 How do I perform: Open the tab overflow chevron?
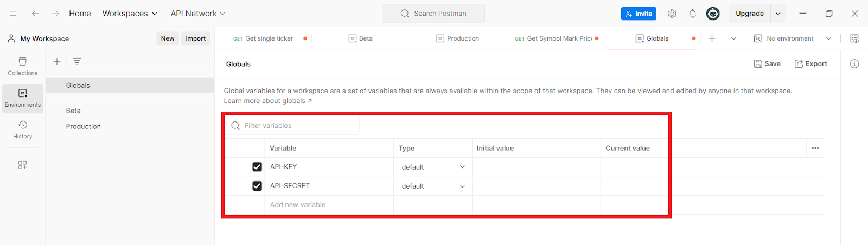point(733,38)
